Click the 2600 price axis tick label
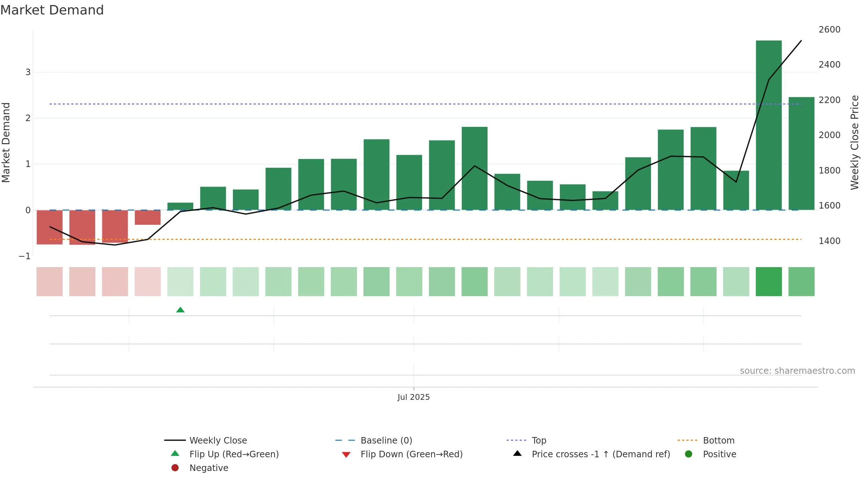The width and height of the screenshot is (868, 488). 830,30
